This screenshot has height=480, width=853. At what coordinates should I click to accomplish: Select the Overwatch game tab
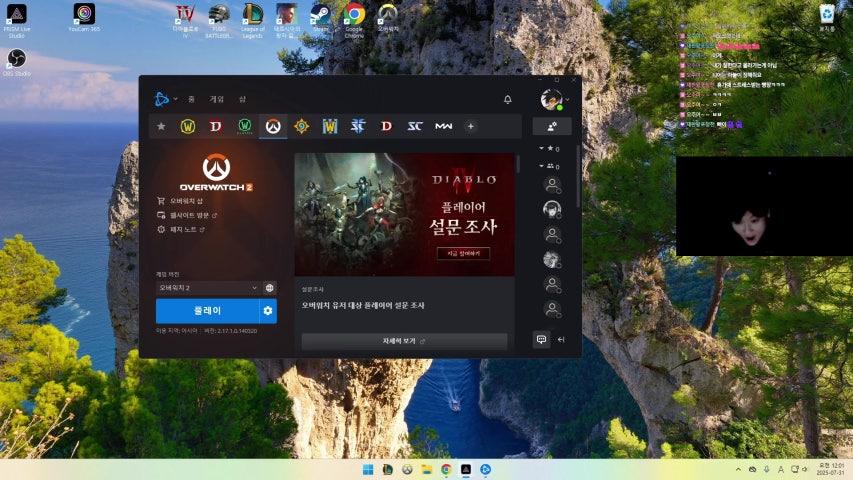tap(273, 126)
